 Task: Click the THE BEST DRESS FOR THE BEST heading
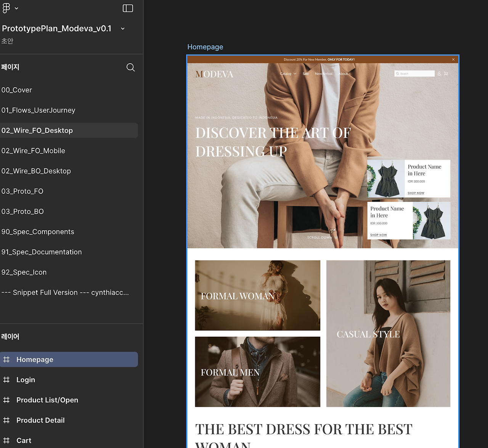304,429
